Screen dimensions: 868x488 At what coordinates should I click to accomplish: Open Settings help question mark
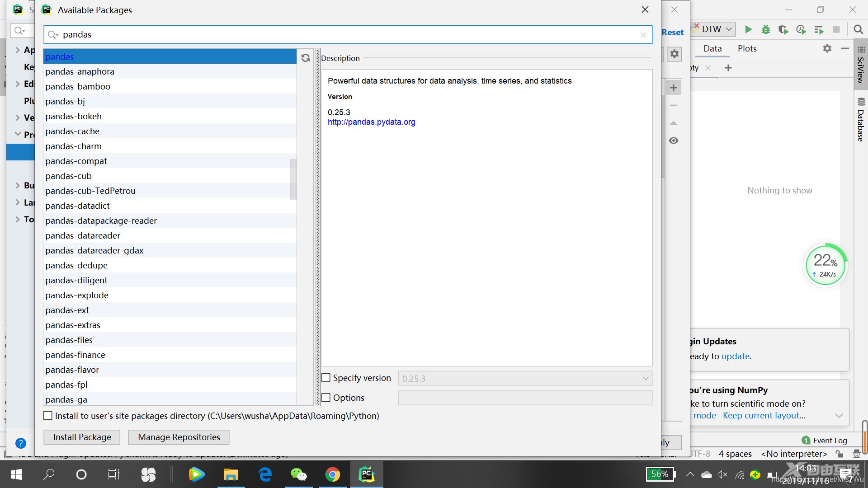[x=21, y=443]
